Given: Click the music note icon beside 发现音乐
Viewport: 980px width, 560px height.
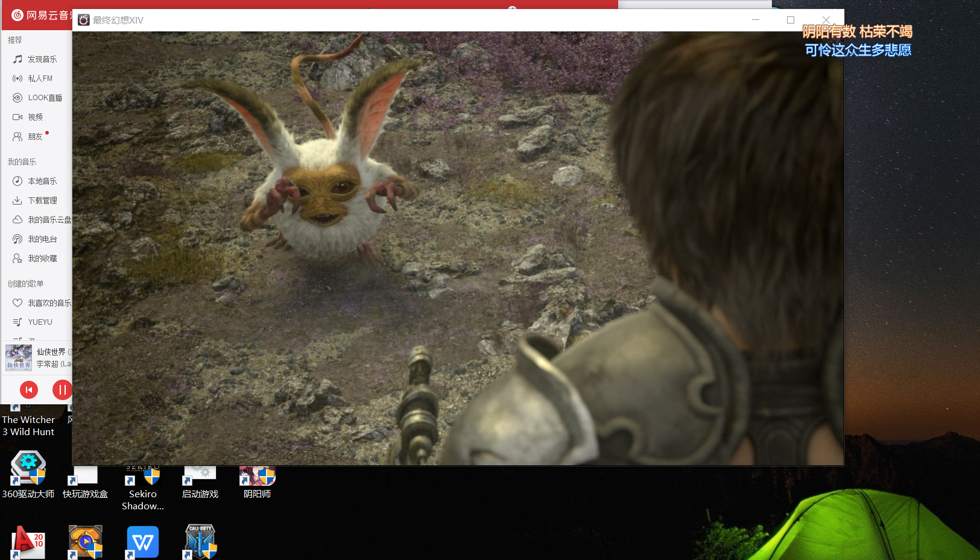Looking at the screenshot, I should pyautogui.click(x=17, y=59).
